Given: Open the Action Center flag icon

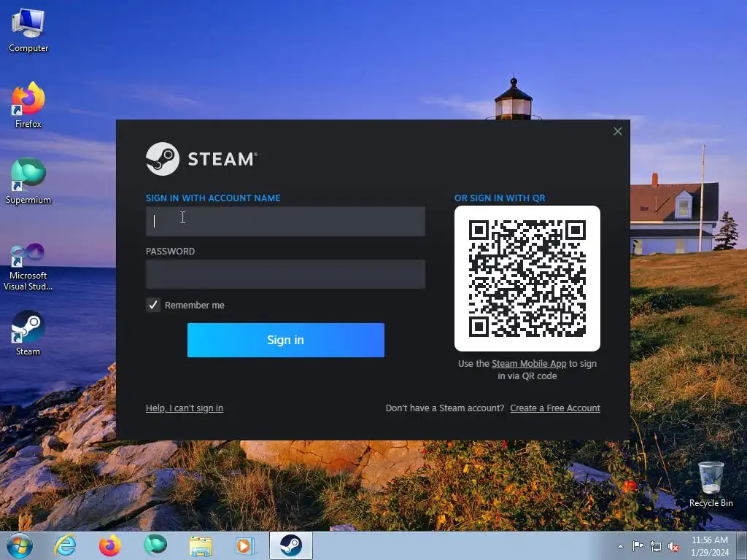Looking at the screenshot, I should (x=638, y=546).
